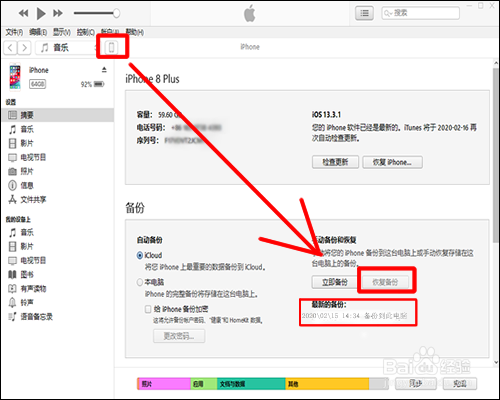The width and height of the screenshot is (500, 400).
Task: Open the 帮助 menu
Action: 135,32
